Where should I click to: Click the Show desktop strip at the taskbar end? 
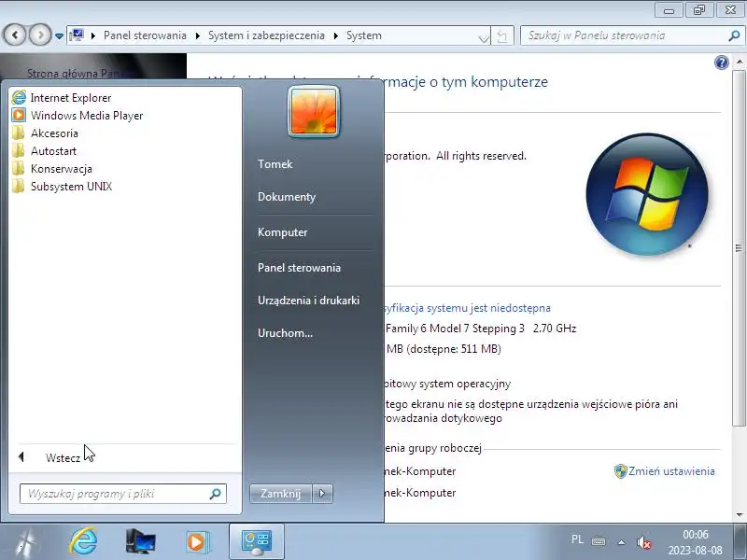(740, 542)
